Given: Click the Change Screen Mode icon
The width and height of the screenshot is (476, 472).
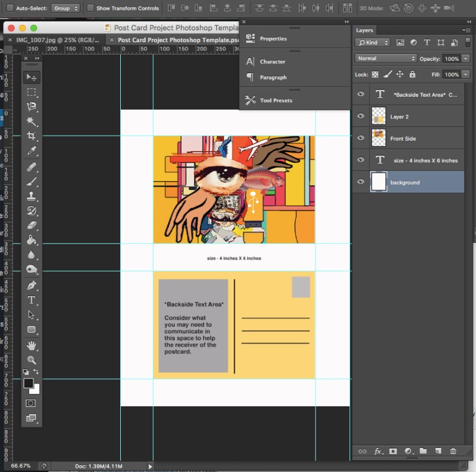Looking at the screenshot, I should tap(31, 418).
